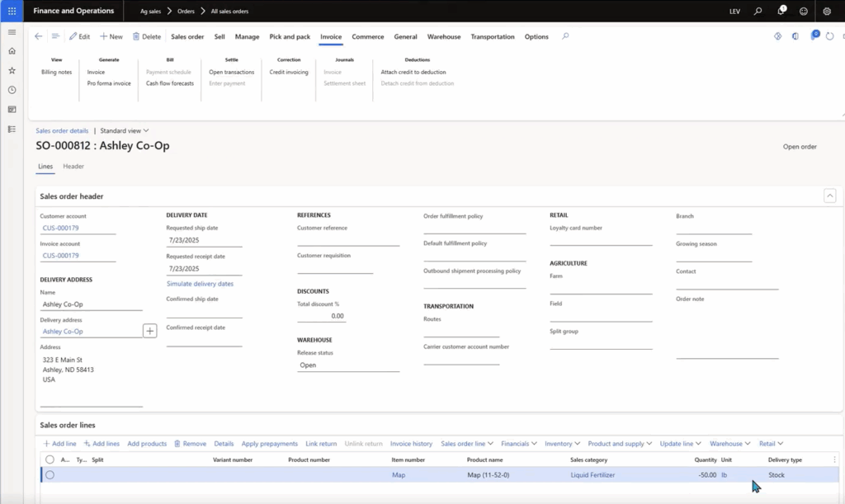Search actions with ribbon magnifier icon

click(x=564, y=36)
